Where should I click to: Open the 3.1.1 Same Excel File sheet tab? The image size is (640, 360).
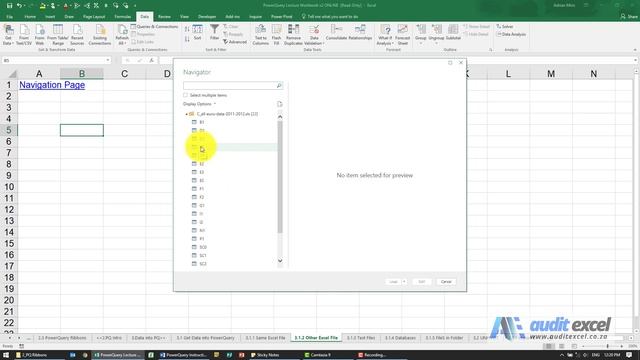[x=265, y=338]
